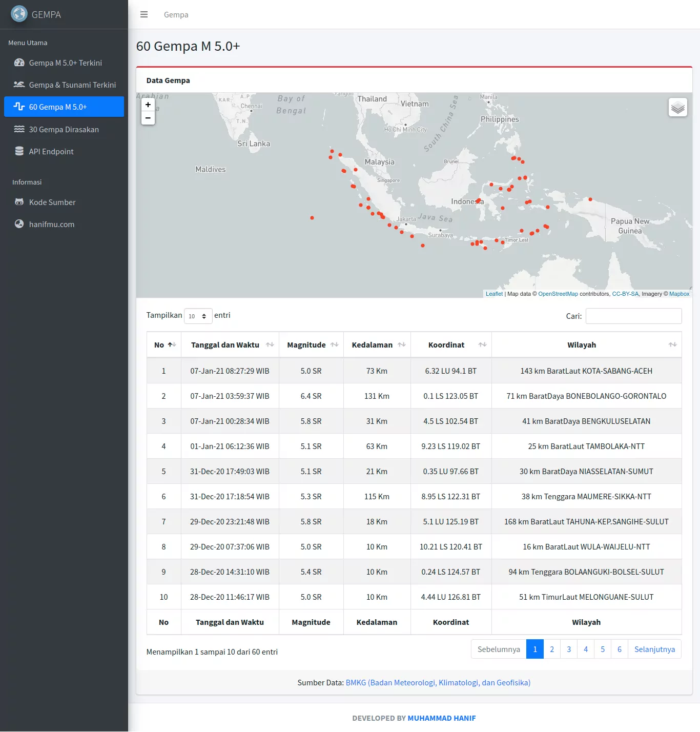Open the Mapbox attribution link

click(x=679, y=294)
